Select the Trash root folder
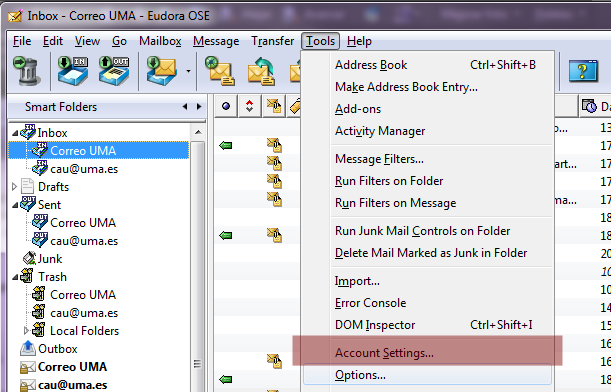611x392 pixels. coord(52,277)
